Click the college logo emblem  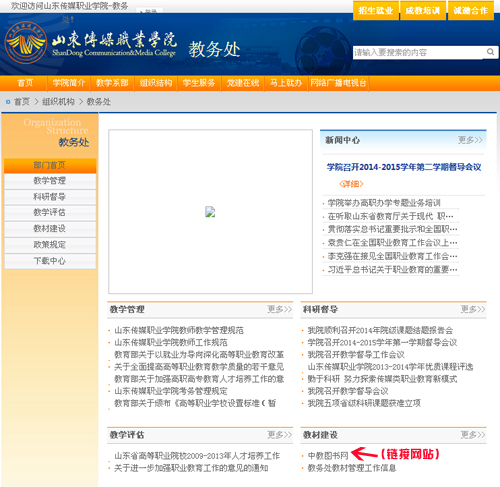(x=26, y=42)
